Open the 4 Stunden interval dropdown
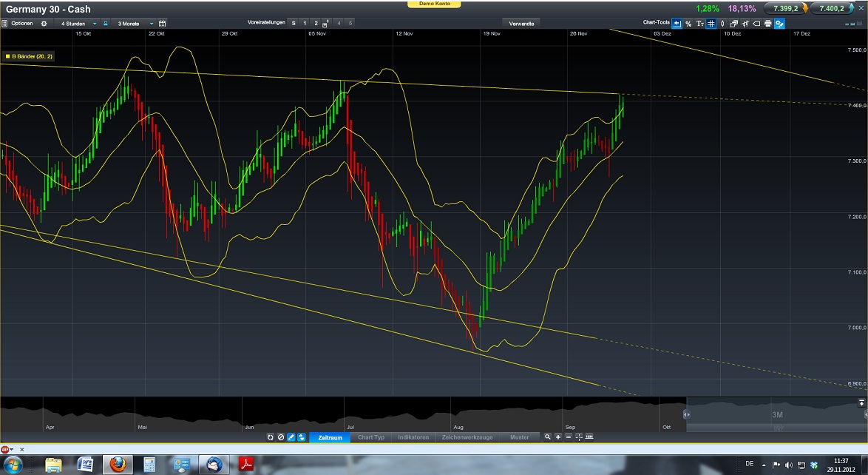Image resolution: width=868 pixels, height=475 pixels. point(78,24)
